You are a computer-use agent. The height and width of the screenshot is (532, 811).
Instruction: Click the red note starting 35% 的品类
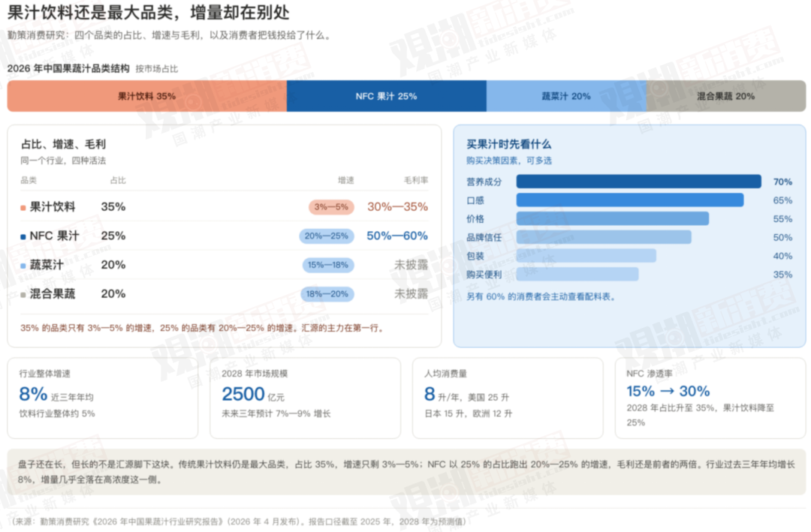pyautogui.click(x=204, y=328)
